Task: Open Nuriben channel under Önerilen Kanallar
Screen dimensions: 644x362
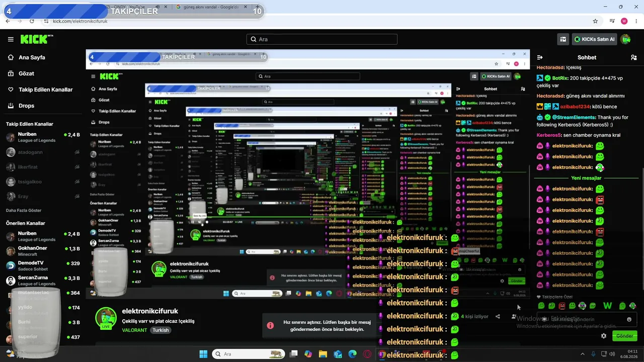Action: coord(43,236)
